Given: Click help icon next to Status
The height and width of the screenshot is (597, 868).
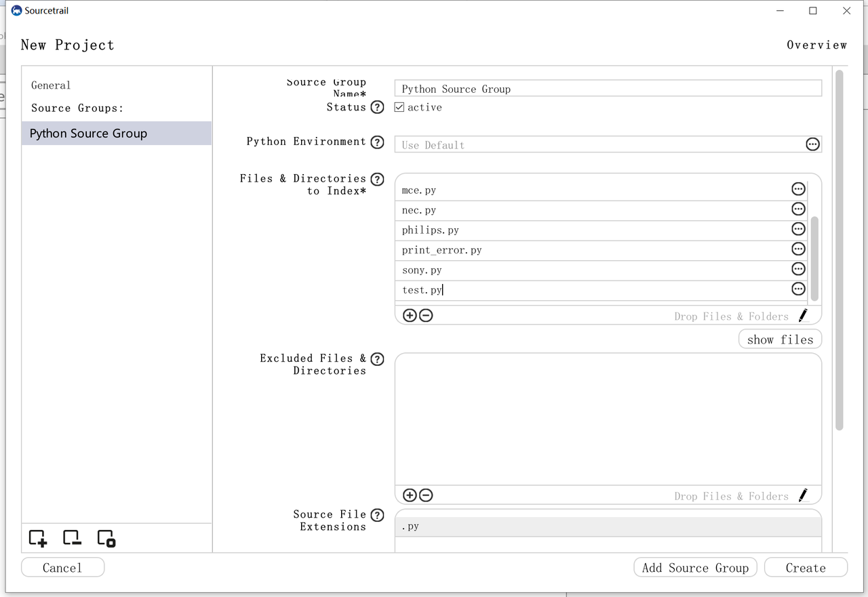Looking at the screenshot, I should pyautogui.click(x=378, y=107).
